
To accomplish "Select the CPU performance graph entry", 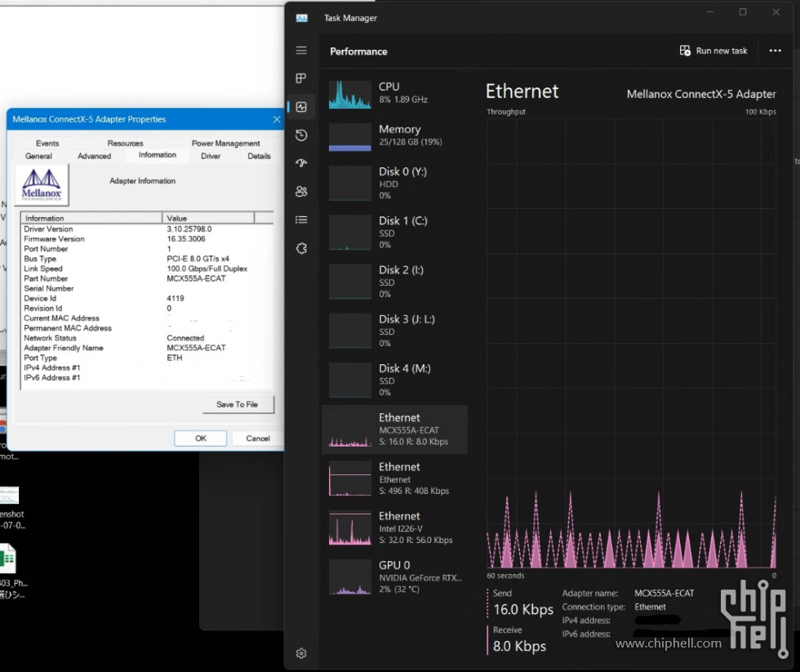I will coord(395,94).
